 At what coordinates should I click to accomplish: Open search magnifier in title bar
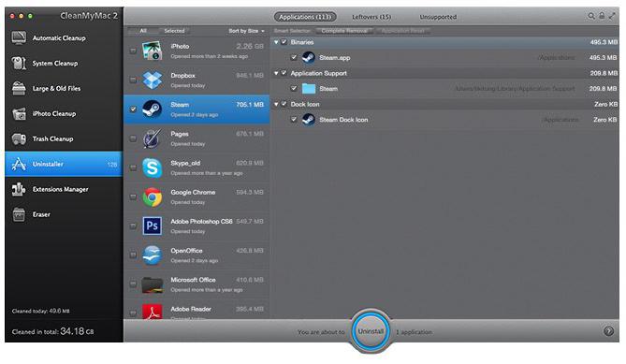591,16
